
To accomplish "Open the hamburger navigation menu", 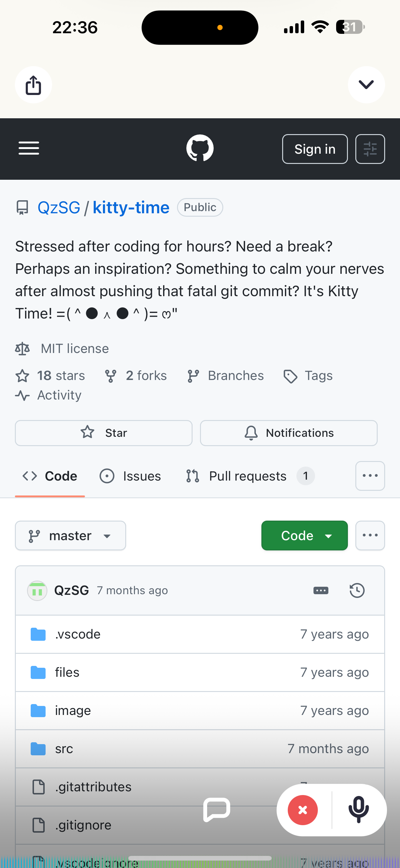I will 29,148.
